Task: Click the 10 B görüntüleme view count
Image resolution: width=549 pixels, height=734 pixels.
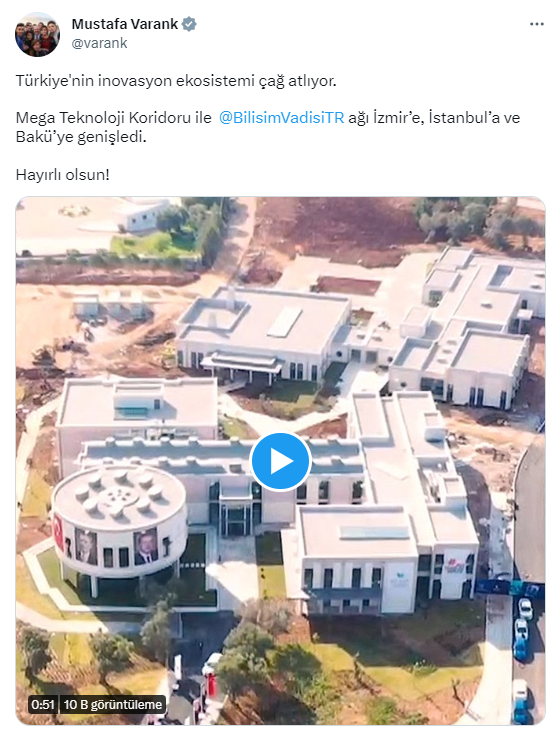Action: [112, 705]
